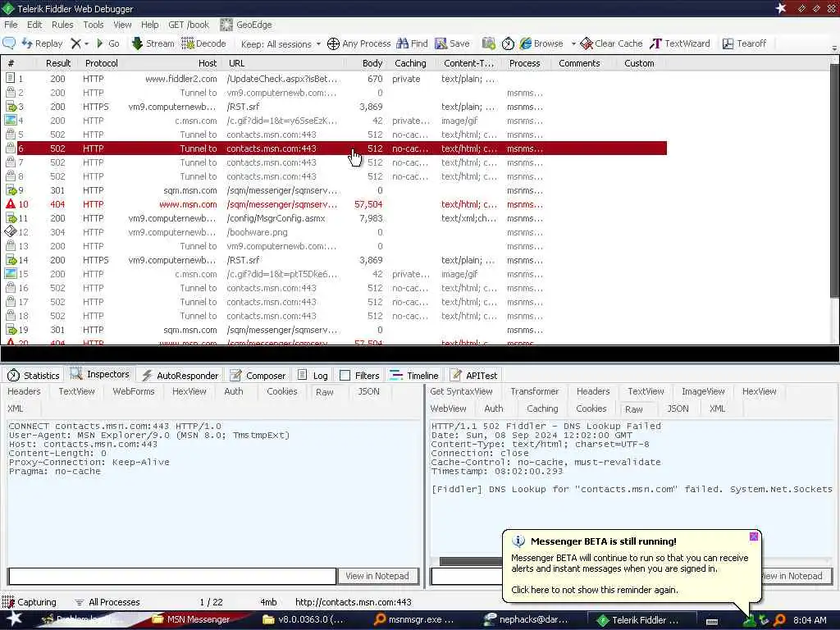Select session 9 sqm.msn.com row
This screenshot has height=630, width=840.
(x=335, y=190)
